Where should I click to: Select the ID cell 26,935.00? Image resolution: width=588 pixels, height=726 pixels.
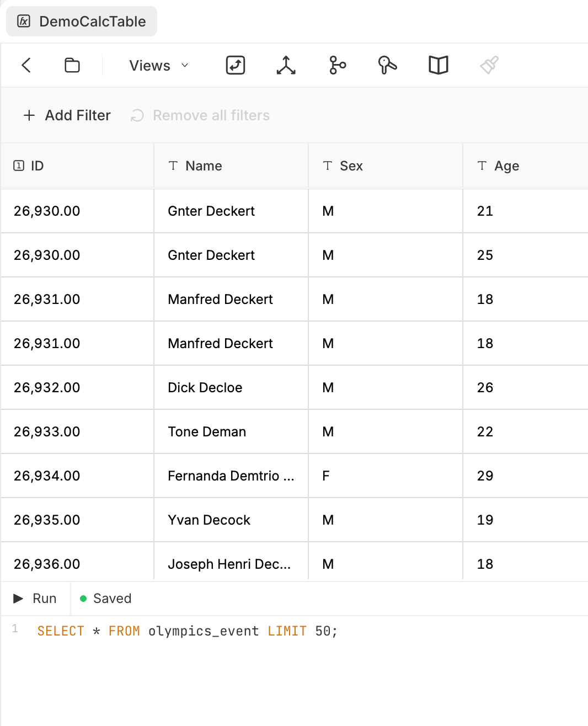77,520
